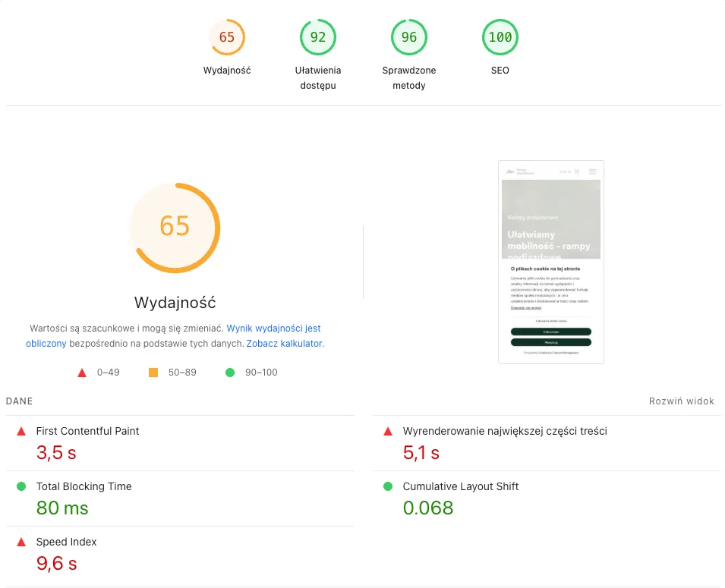The image size is (725, 588).
Task: Click the green circle beside Cumulative Layout Shift
Action: (388, 486)
